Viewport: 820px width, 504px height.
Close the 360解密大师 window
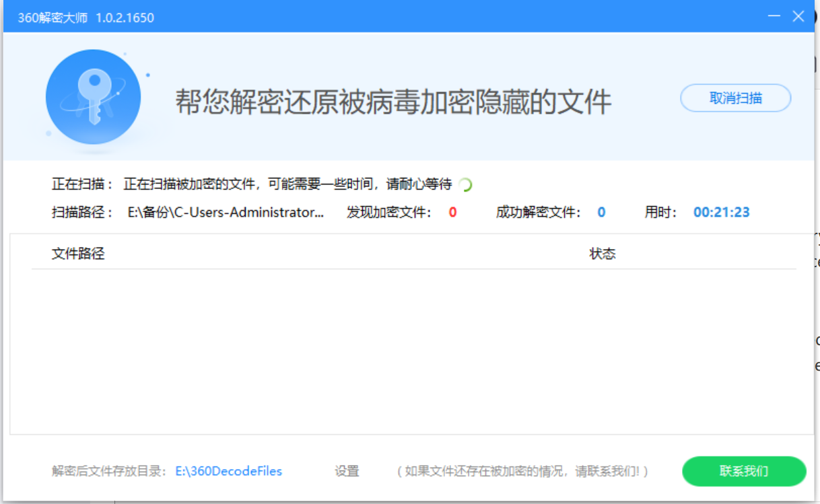[798, 17]
